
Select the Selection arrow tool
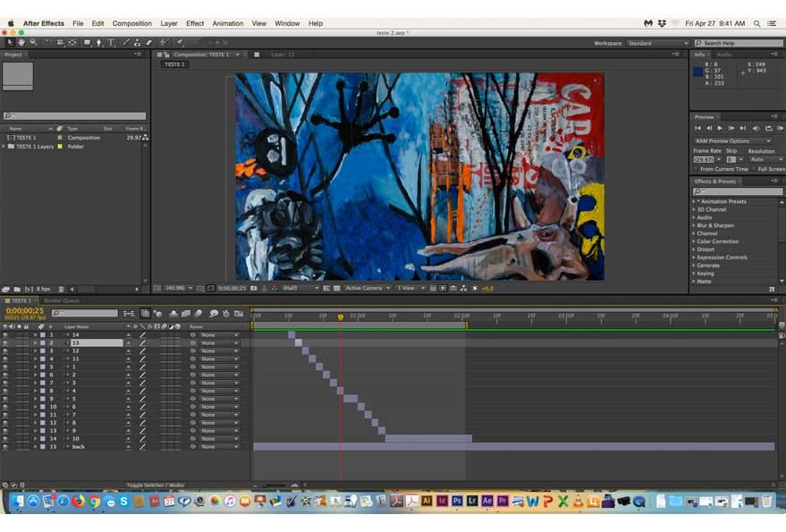point(10,43)
